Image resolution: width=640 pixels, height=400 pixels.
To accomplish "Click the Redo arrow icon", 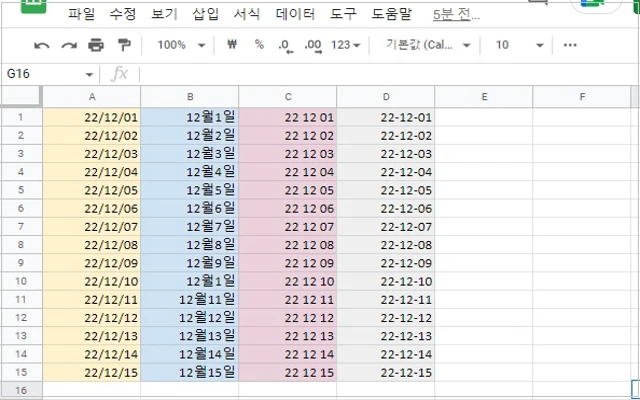I will 69,45.
